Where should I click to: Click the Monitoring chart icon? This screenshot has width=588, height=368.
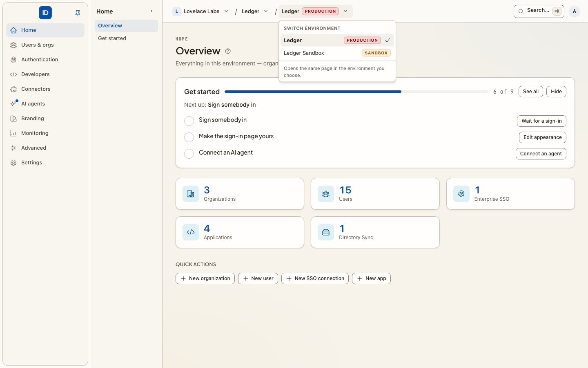coord(13,133)
